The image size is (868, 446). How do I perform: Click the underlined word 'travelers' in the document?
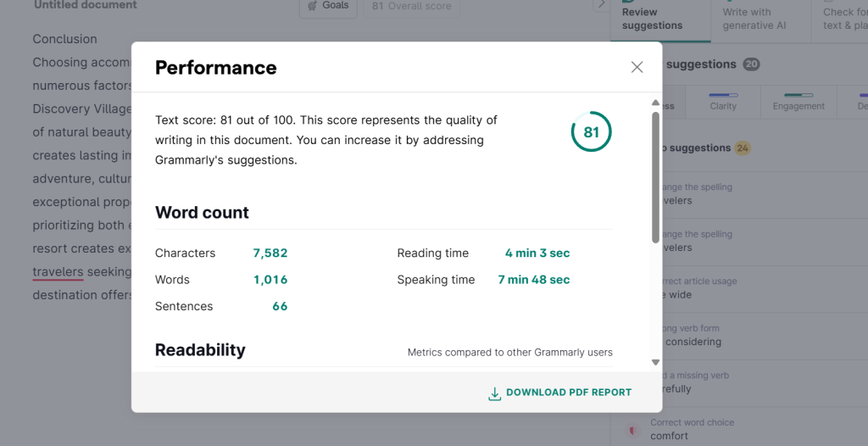58,272
